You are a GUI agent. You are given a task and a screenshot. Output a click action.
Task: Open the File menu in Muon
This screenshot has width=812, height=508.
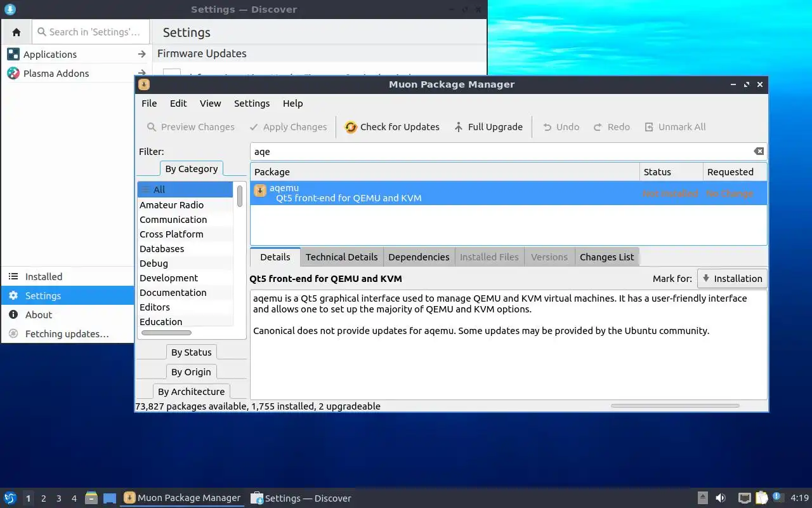point(149,104)
